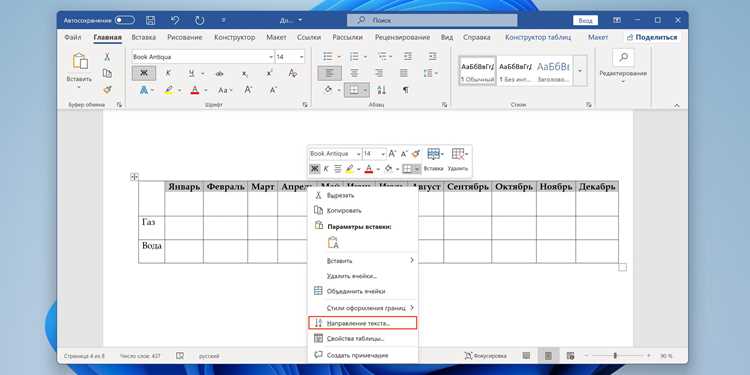Click the numbered list icon
750x375 pixels.
click(x=354, y=57)
